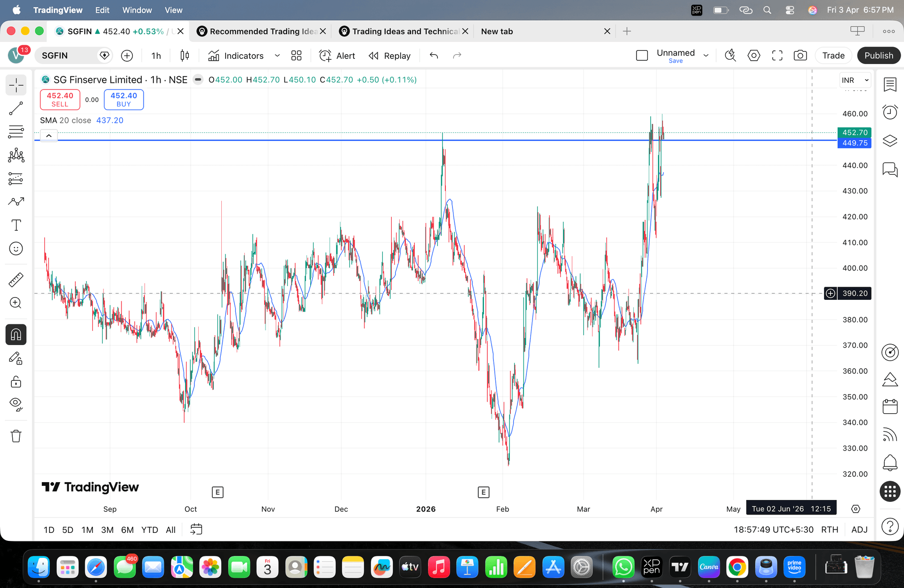Open the Trade panel
Image resolution: width=904 pixels, height=588 pixels.
pos(833,56)
